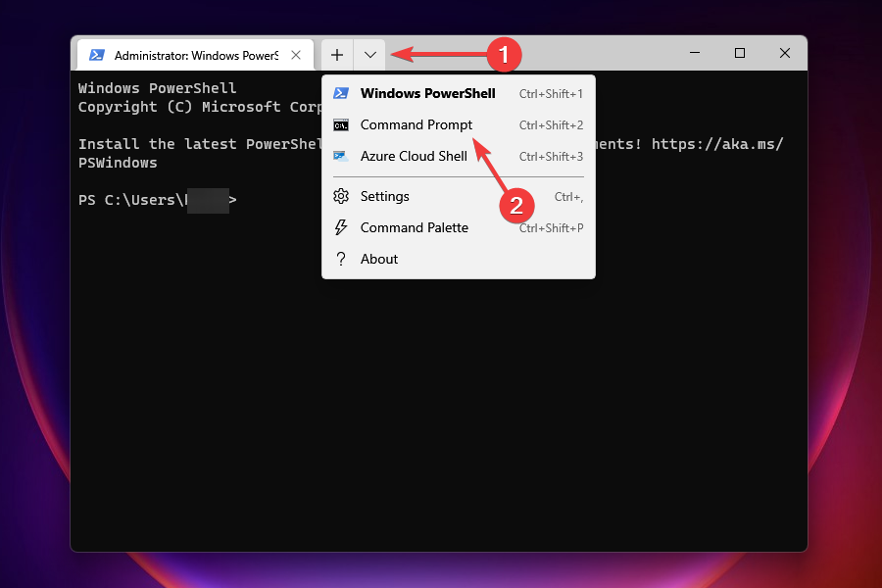Click the Azure Cloud Shell icon
882x588 pixels.
(341, 156)
